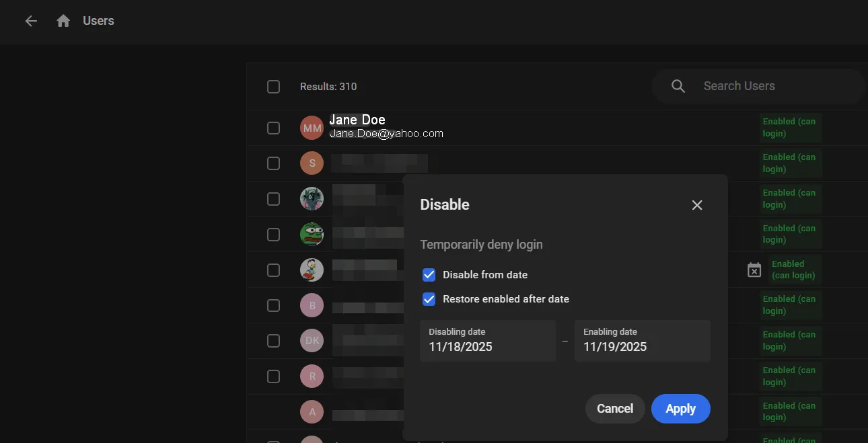The height and width of the screenshot is (443, 868).
Task: Click the Apply button
Action: 681,409
